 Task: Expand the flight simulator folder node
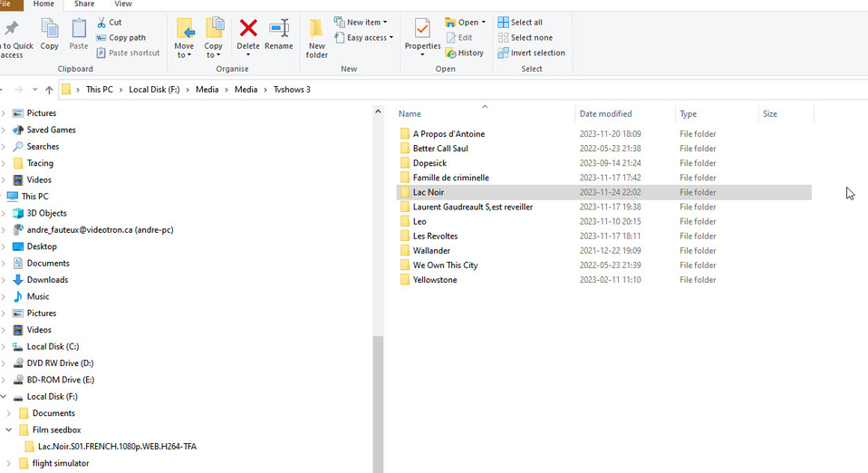tap(8, 463)
